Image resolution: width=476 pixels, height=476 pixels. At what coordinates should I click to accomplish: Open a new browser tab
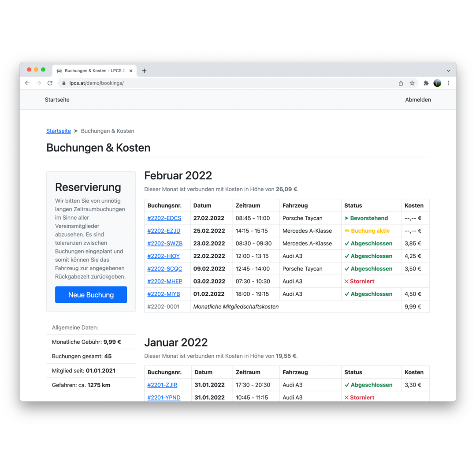pos(144,71)
